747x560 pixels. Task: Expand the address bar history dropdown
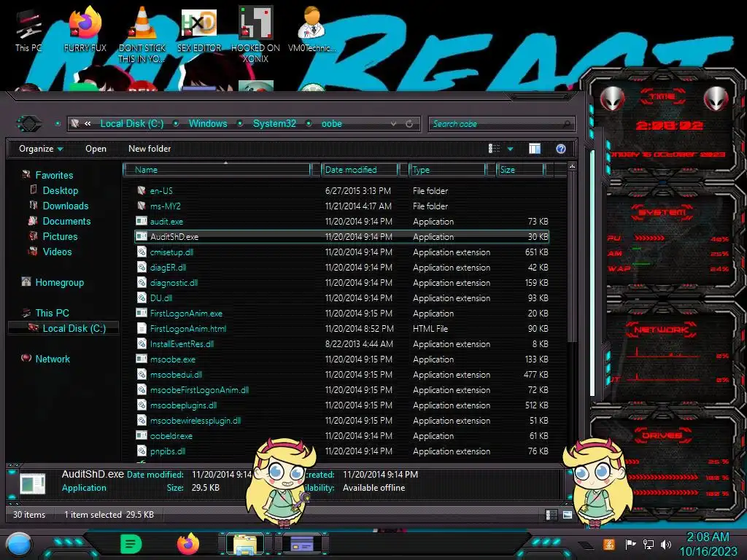393,124
